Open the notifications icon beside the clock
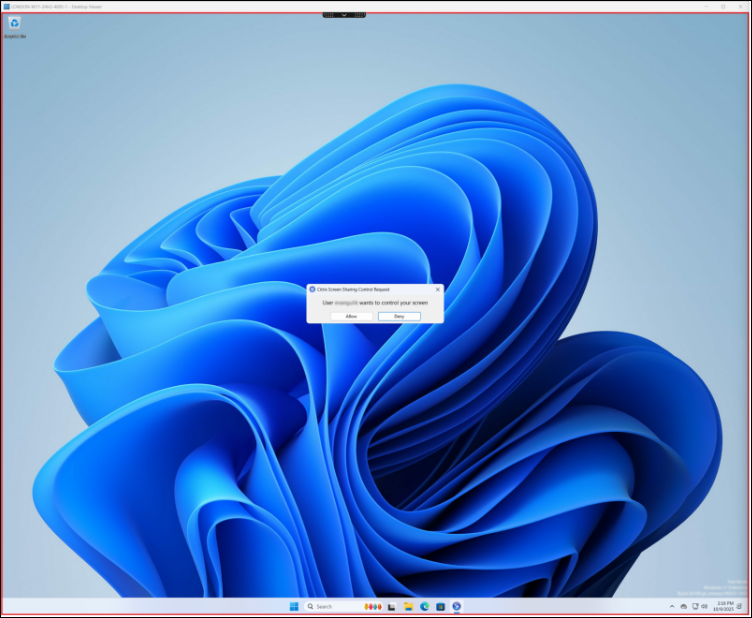The image size is (752, 618). click(740, 606)
